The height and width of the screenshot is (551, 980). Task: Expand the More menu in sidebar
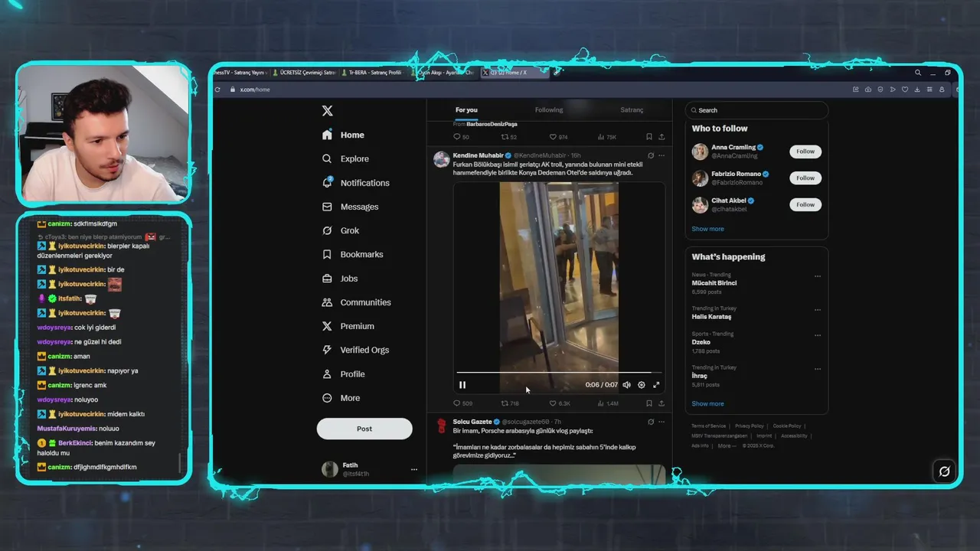click(341, 398)
